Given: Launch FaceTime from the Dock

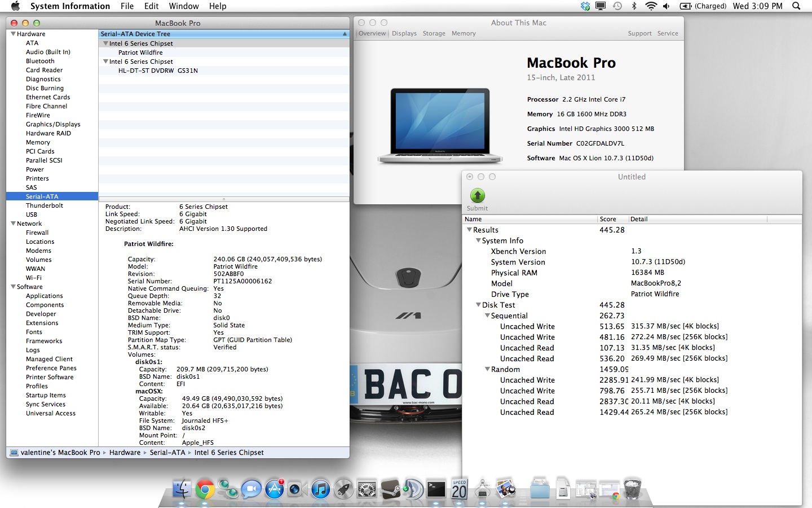Looking at the screenshot, I should click(x=297, y=489).
